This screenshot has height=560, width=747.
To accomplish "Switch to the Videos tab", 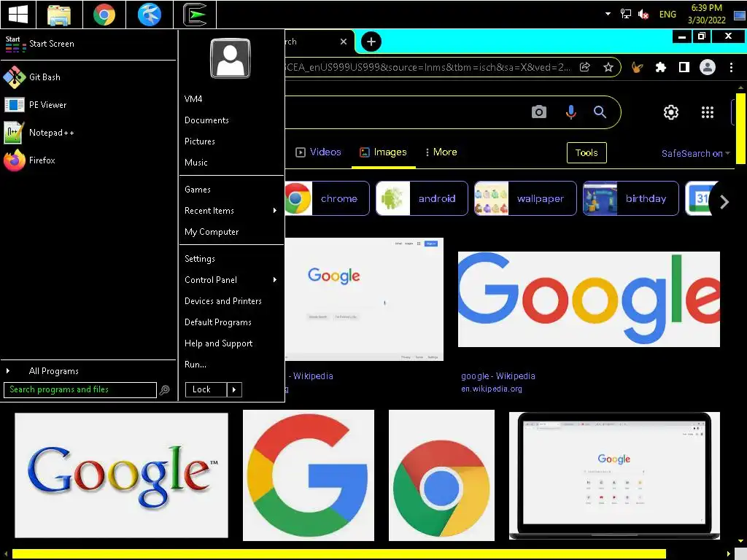I will pos(318,152).
